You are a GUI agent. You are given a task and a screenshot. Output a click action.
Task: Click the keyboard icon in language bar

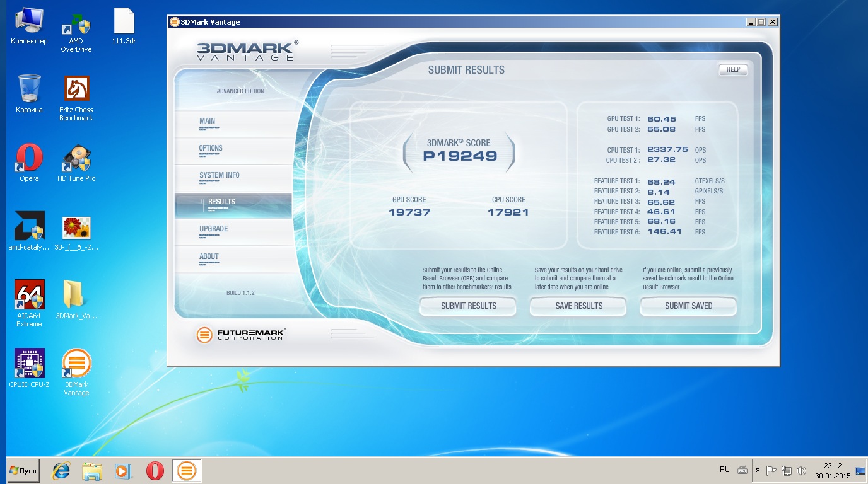[x=742, y=470]
